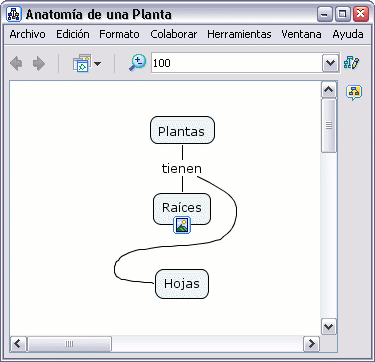Open the image resource icon on Raíces

[x=182, y=225]
